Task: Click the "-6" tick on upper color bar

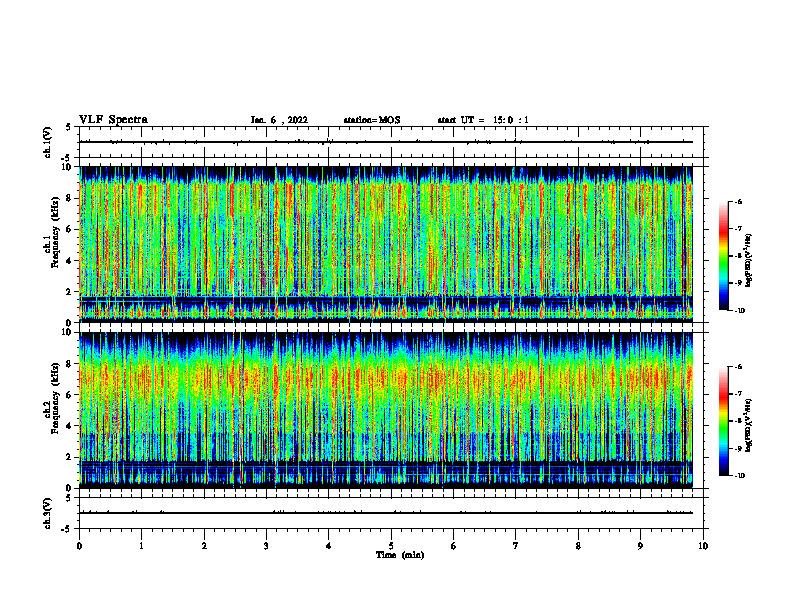Action: (738, 202)
